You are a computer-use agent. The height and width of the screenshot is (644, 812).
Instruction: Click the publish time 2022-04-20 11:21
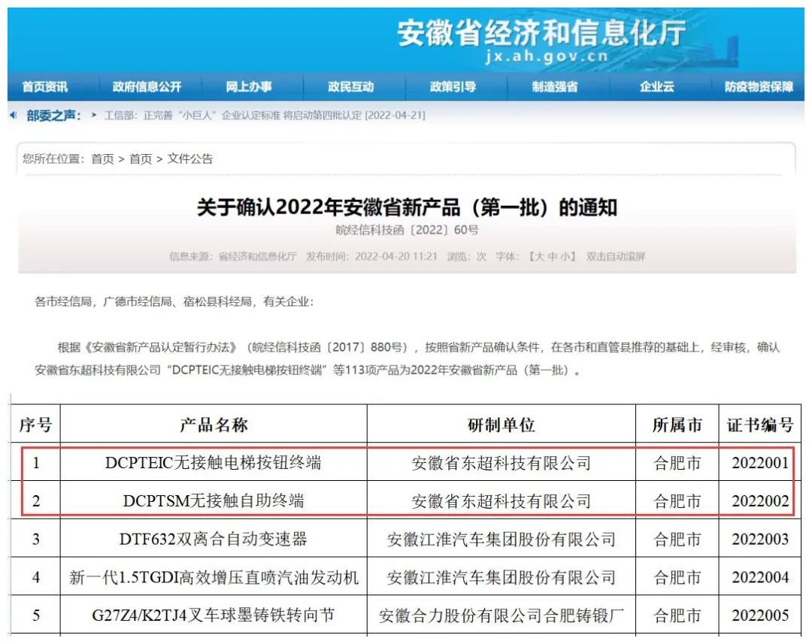(x=395, y=256)
